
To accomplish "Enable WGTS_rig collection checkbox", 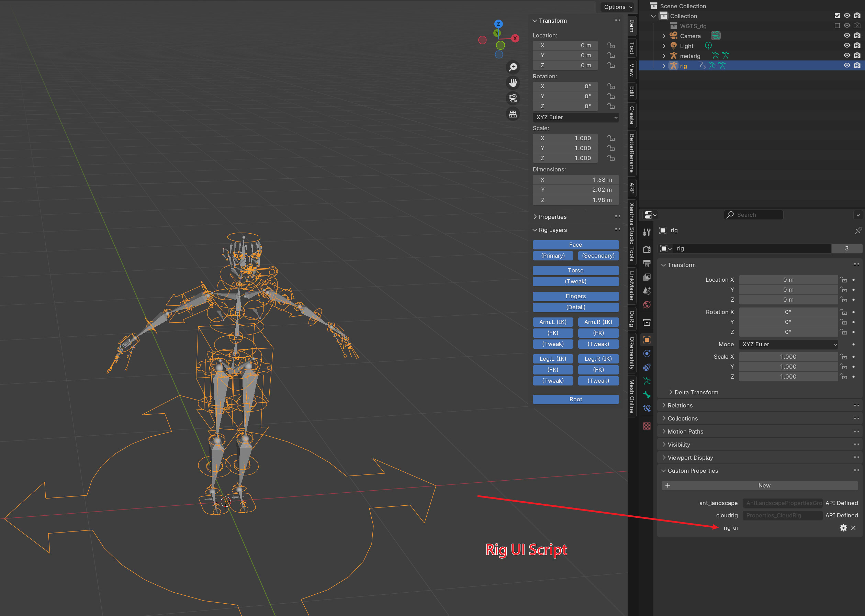I will point(837,25).
